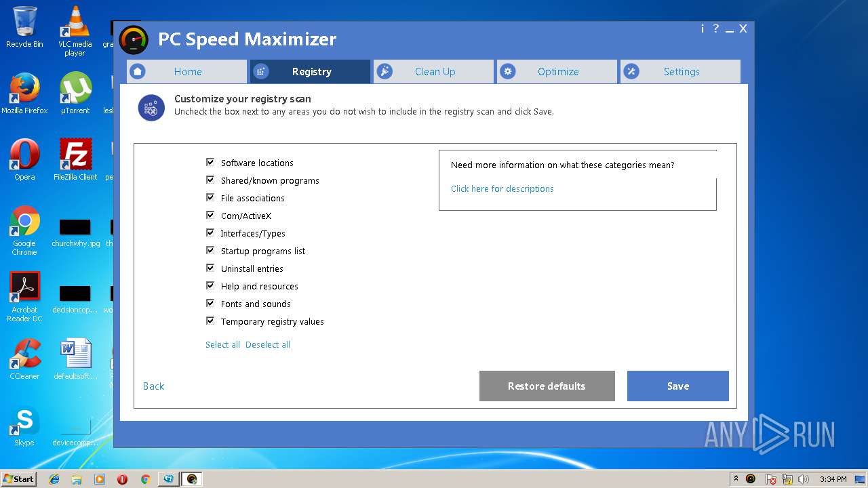Open µTorrent desktop icon

pos(75,93)
